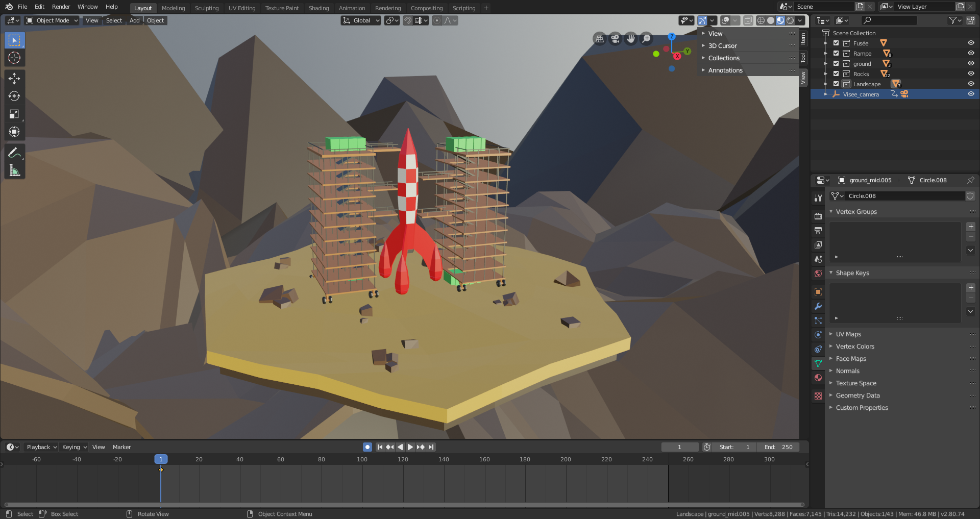Open the Render properties tab
Viewport: 980px width, 519px height.
818,216
